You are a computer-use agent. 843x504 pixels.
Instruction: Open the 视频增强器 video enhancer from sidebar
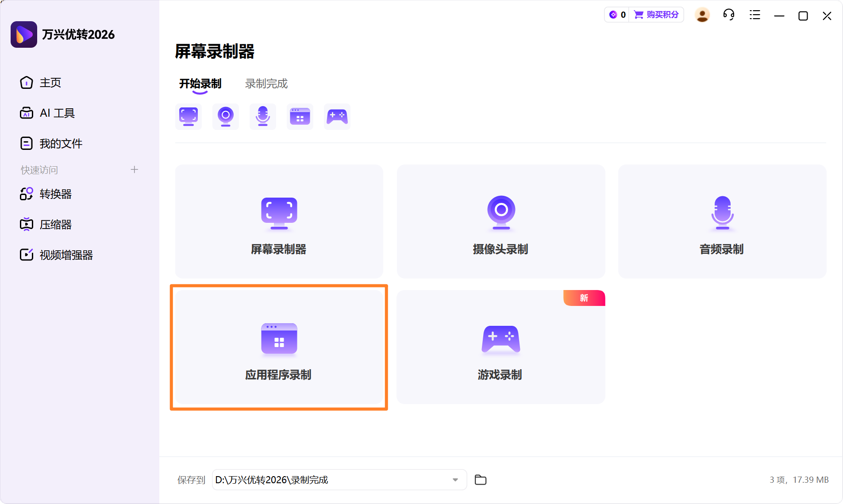click(65, 255)
